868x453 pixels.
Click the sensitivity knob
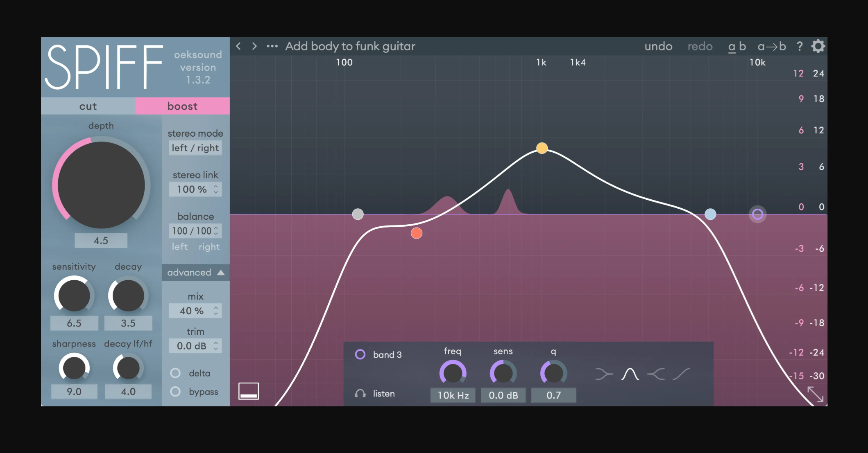[74, 295]
